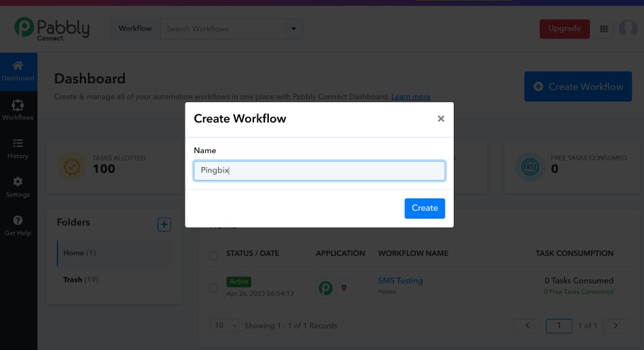Click the STATUS / DATE column header
This screenshot has width=644, height=350.
click(x=253, y=253)
